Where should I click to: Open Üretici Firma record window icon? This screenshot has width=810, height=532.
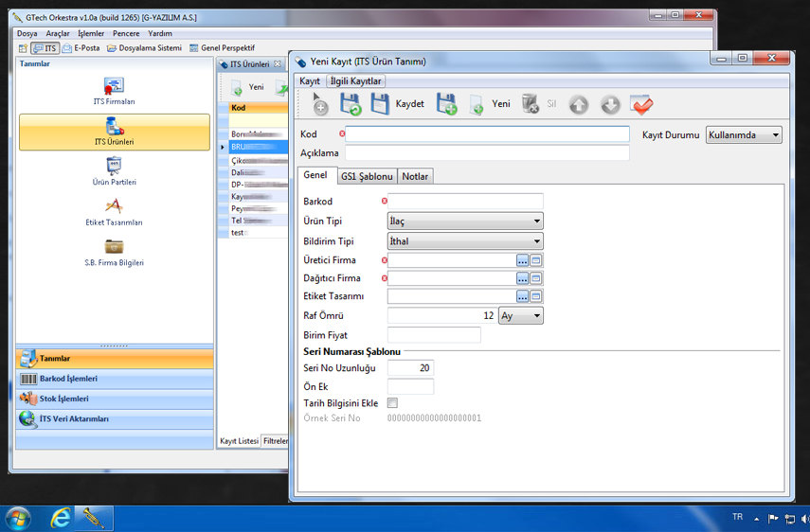coord(536,260)
